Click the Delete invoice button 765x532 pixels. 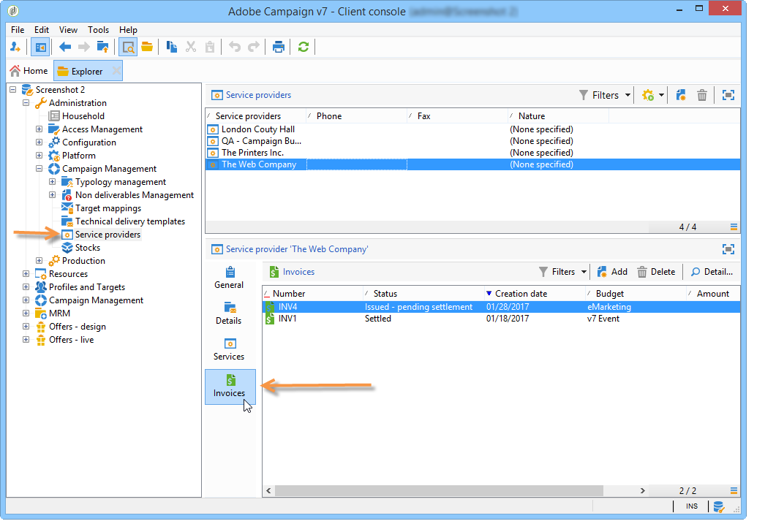[656, 272]
